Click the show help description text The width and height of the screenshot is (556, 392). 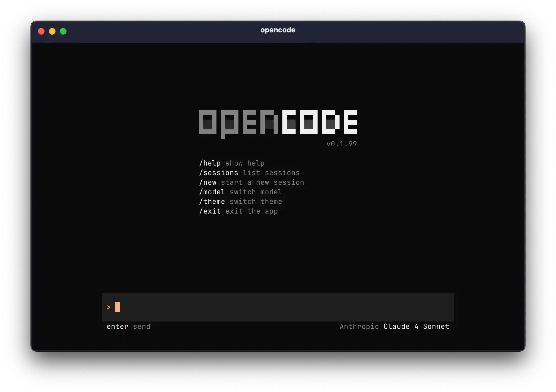click(245, 163)
